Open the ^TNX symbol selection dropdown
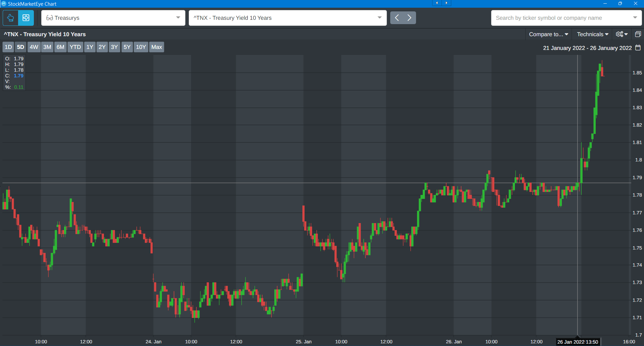Image resolution: width=644 pixels, height=346 pixels. point(288,18)
